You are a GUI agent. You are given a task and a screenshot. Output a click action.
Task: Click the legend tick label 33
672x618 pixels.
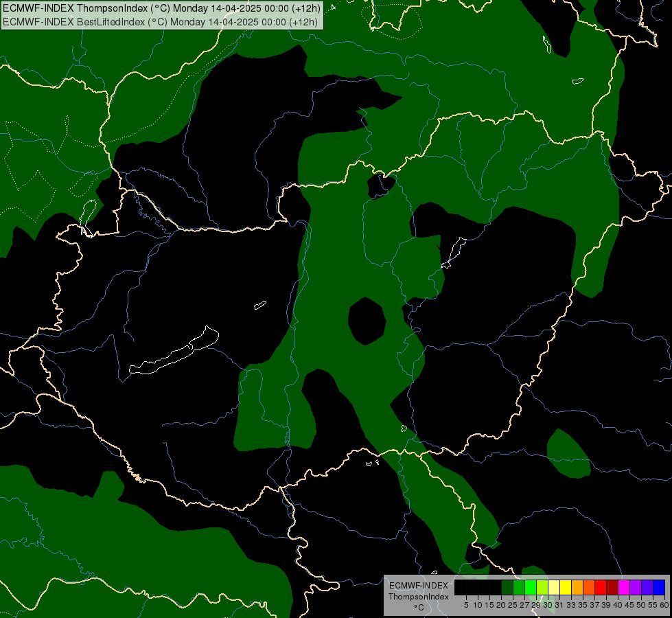(571, 605)
